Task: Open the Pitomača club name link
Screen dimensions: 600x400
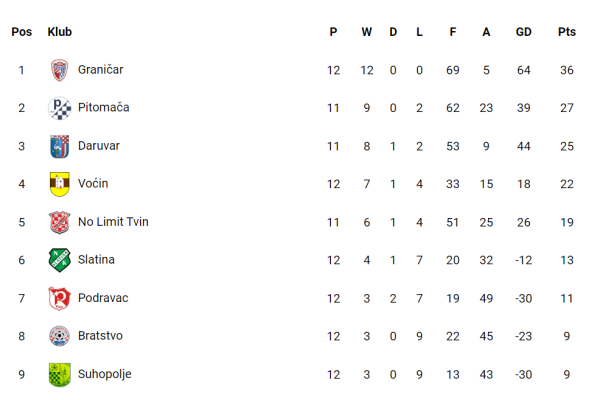Action: pyautogui.click(x=104, y=108)
